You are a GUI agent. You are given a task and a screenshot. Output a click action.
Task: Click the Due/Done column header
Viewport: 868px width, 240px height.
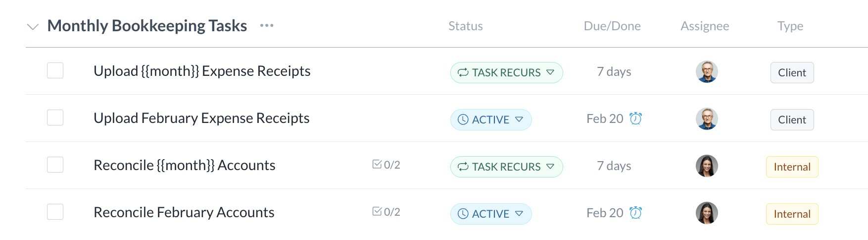pyautogui.click(x=612, y=26)
